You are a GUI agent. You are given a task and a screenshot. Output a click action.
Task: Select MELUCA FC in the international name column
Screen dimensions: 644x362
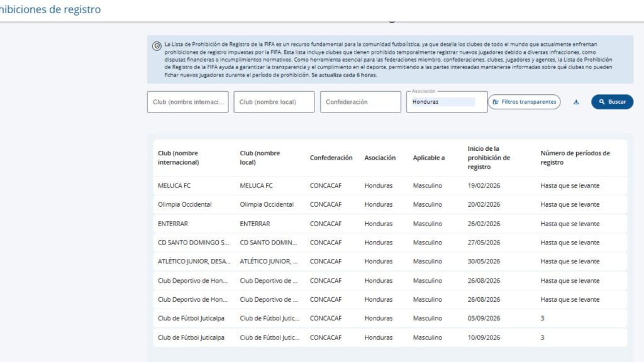[174, 185]
